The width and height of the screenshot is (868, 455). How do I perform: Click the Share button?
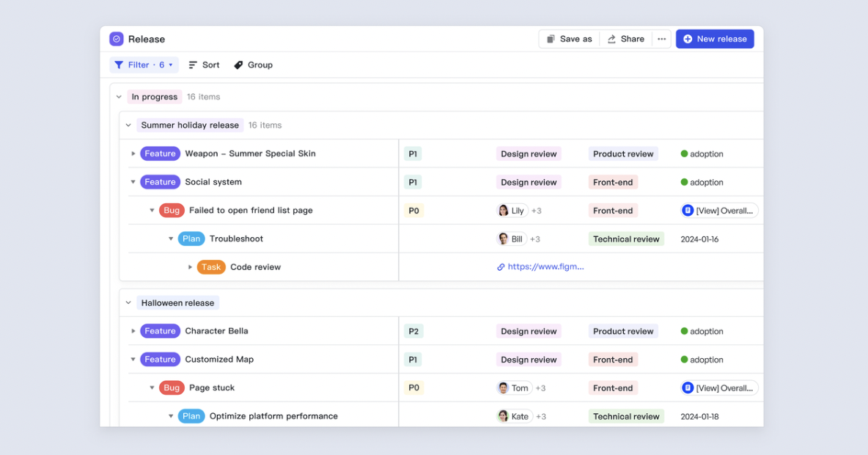coord(625,39)
